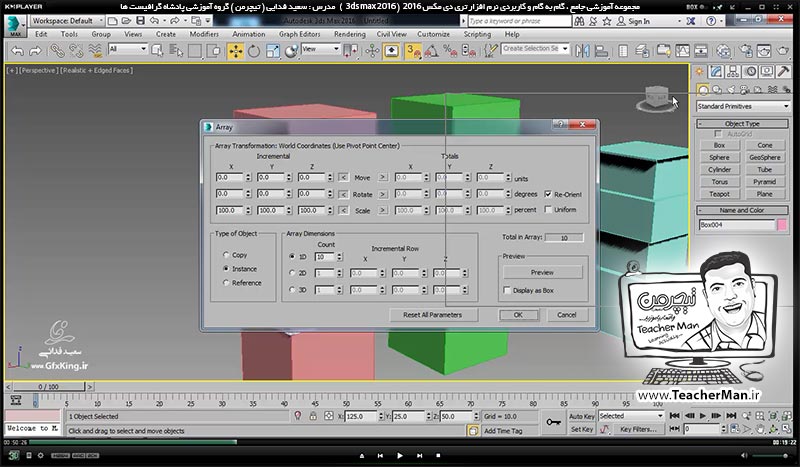Click Reset All Parameters button
800x467 pixels.
click(x=432, y=315)
